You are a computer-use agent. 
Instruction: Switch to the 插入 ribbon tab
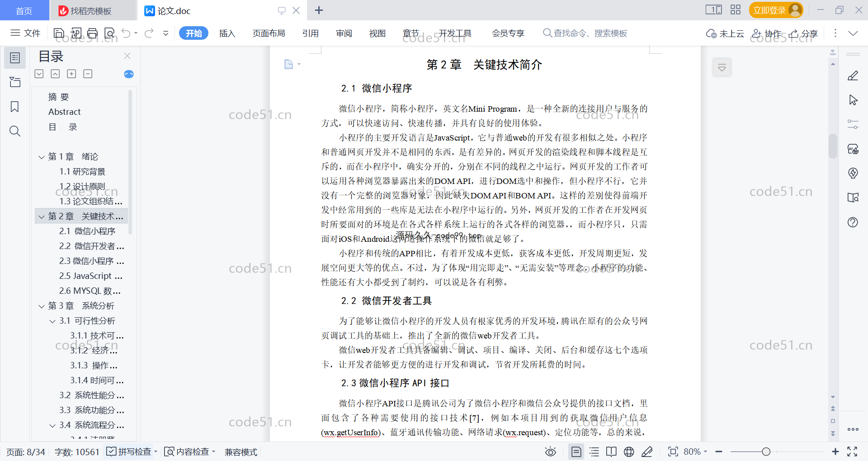[227, 33]
